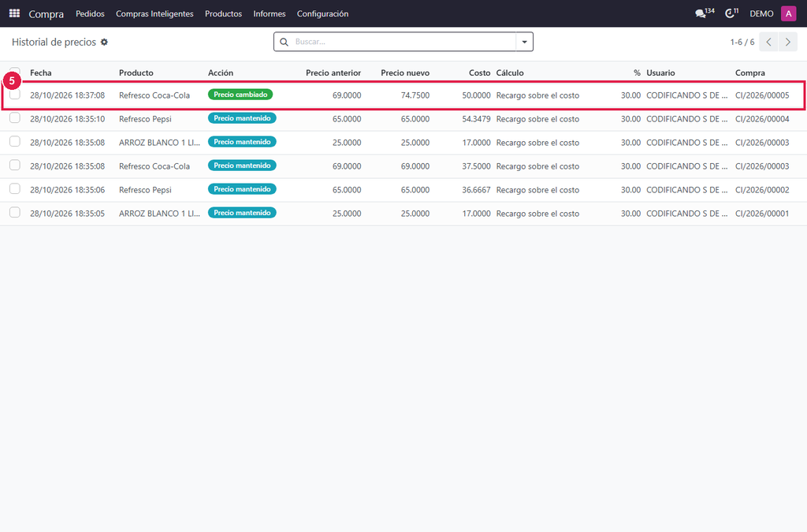The height and width of the screenshot is (532, 807).
Task: Click the user avatar A icon
Action: tap(788, 13)
